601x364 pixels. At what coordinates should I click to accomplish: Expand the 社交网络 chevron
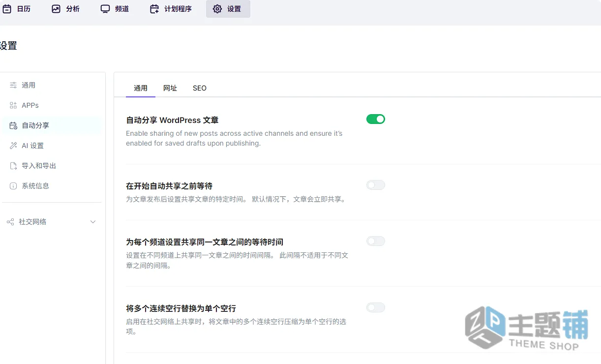click(x=93, y=222)
